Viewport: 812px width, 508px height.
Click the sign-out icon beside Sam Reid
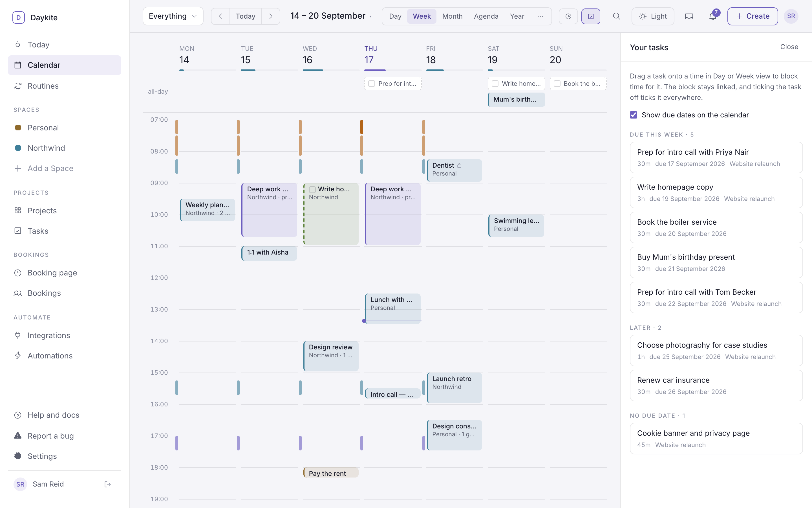pyautogui.click(x=108, y=484)
